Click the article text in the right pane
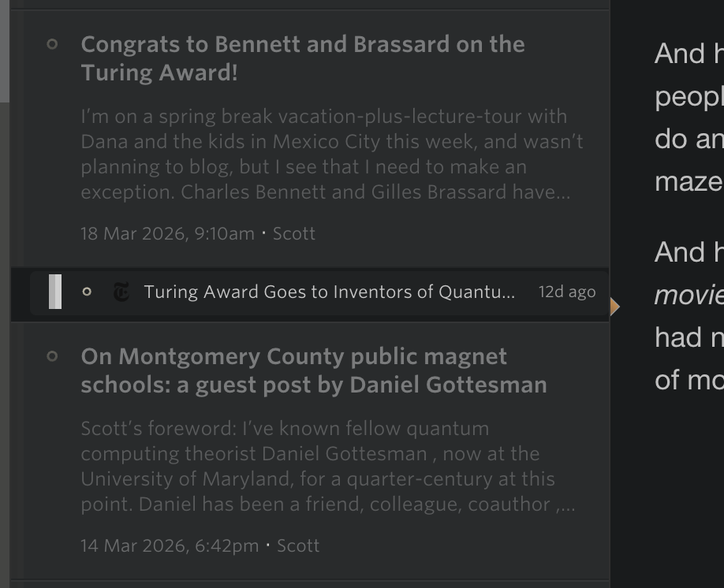Viewport: 724px width, 588px height. pos(686,118)
